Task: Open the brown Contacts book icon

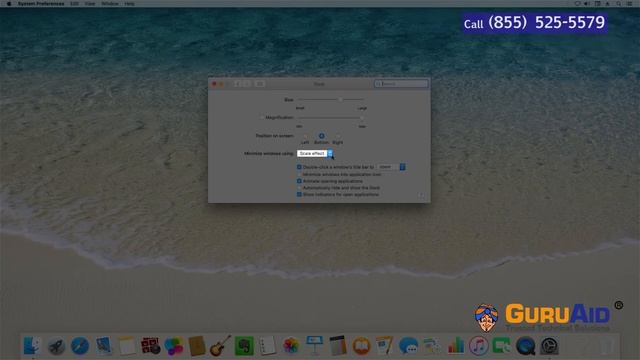Action: (197, 346)
